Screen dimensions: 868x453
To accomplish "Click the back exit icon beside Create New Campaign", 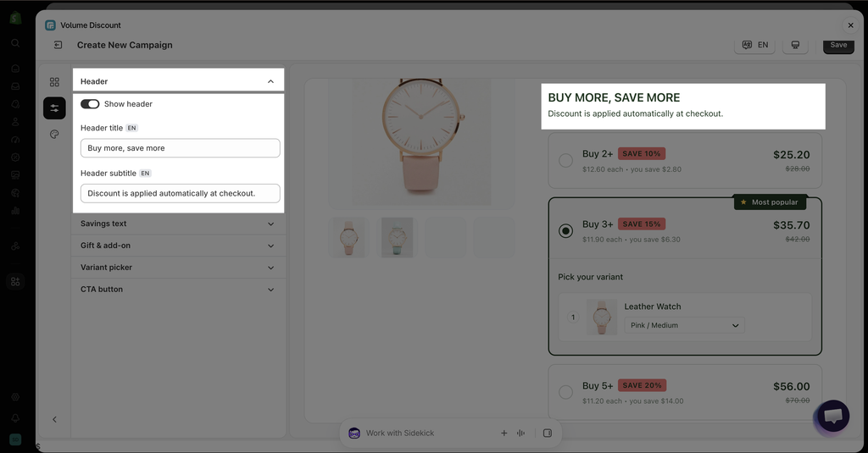I will click(x=58, y=45).
